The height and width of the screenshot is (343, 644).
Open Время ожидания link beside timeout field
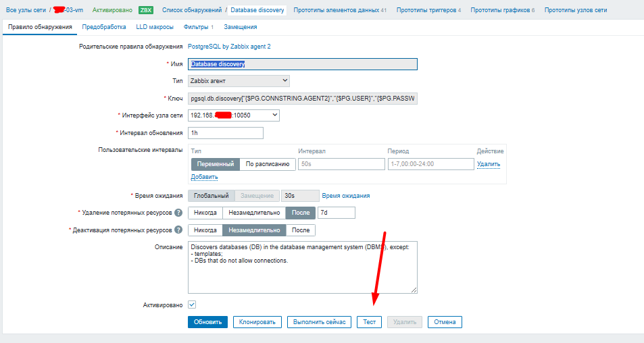point(346,196)
